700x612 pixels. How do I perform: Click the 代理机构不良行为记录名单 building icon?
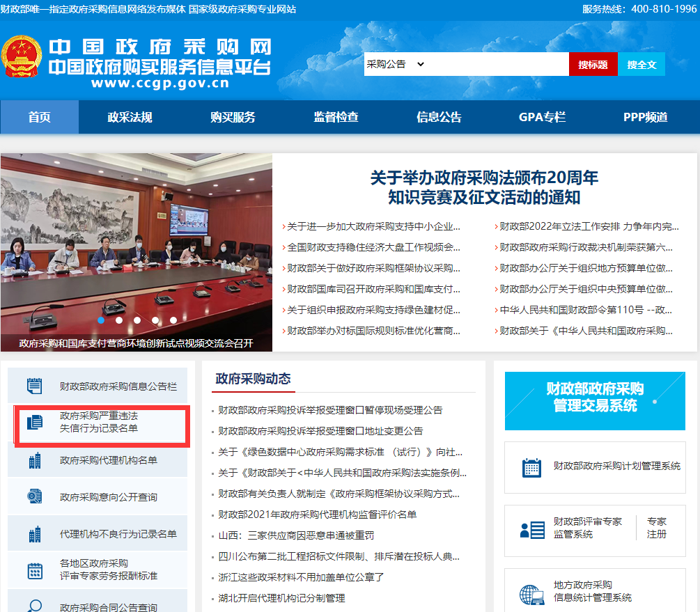(35, 534)
